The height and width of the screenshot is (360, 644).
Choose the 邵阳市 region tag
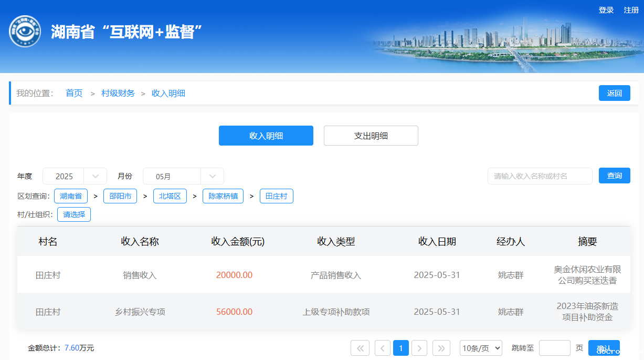120,196
